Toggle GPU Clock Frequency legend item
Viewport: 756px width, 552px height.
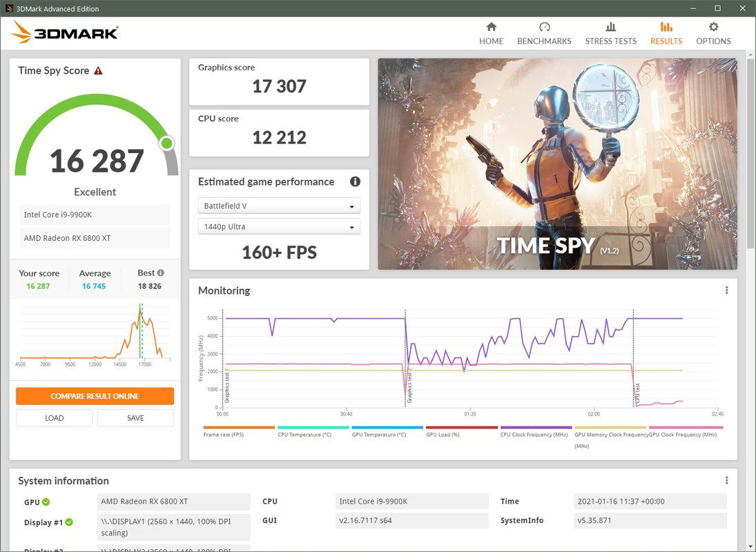coord(684,435)
